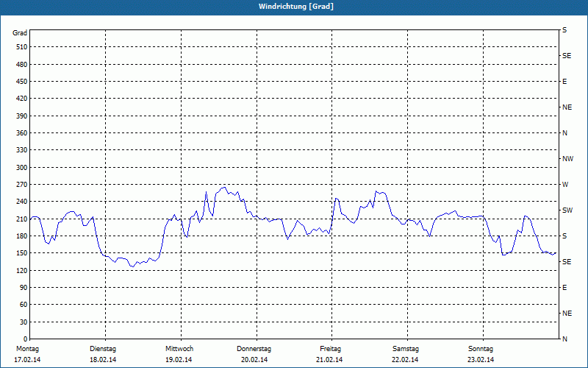Select the 'Mittwoch' day label

179,349
